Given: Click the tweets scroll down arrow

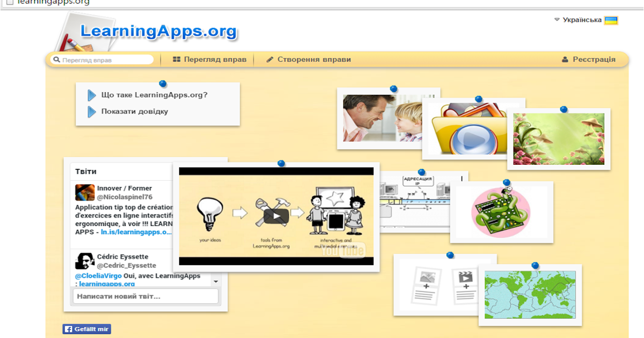Looking at the screenshot, I should click(x=215, y=281).
